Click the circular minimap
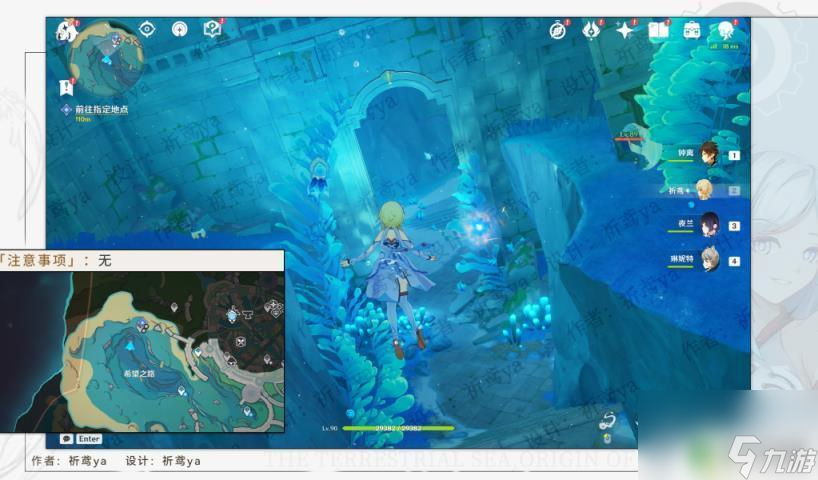 106,58
